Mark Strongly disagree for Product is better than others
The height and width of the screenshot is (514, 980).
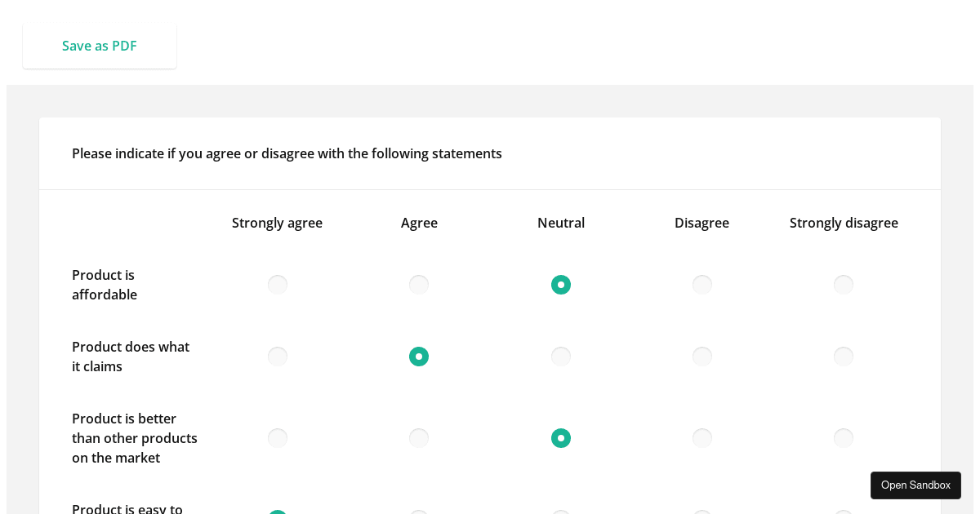tap(844, 438)
